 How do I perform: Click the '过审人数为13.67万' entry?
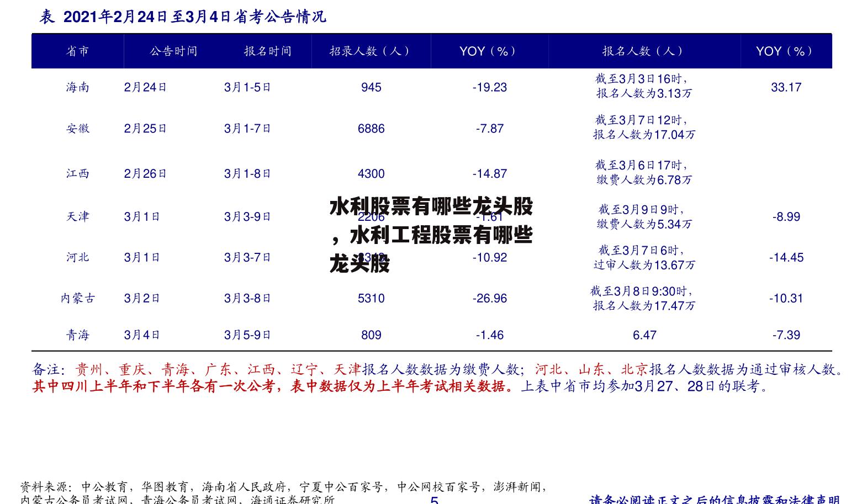[x=644, y=265]
